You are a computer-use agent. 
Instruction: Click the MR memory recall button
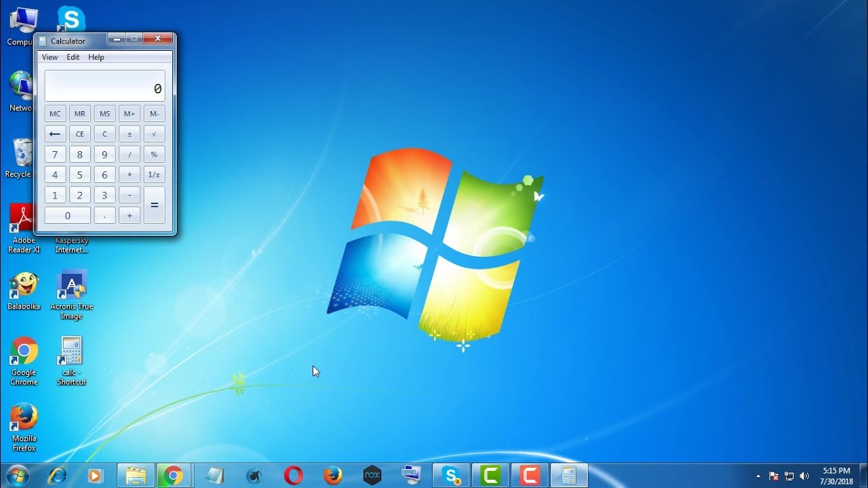[x=80, y=114]
